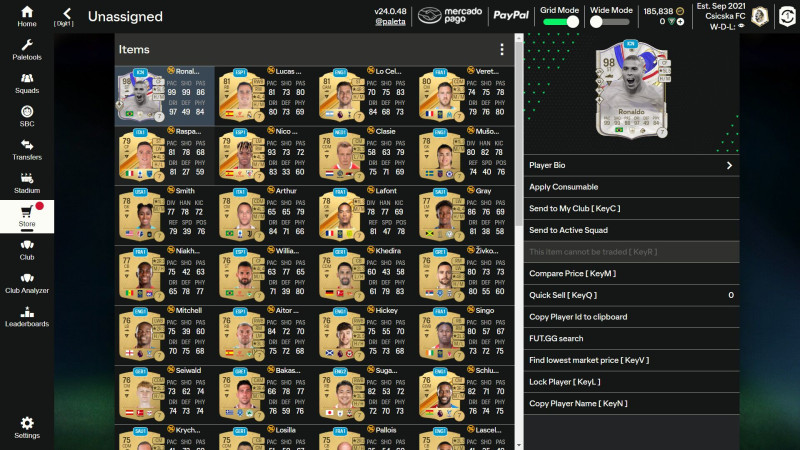The height and width of the screenshot is (450, 800).
Task: Open the Items three-dot options menu
Action: [502, 49]
